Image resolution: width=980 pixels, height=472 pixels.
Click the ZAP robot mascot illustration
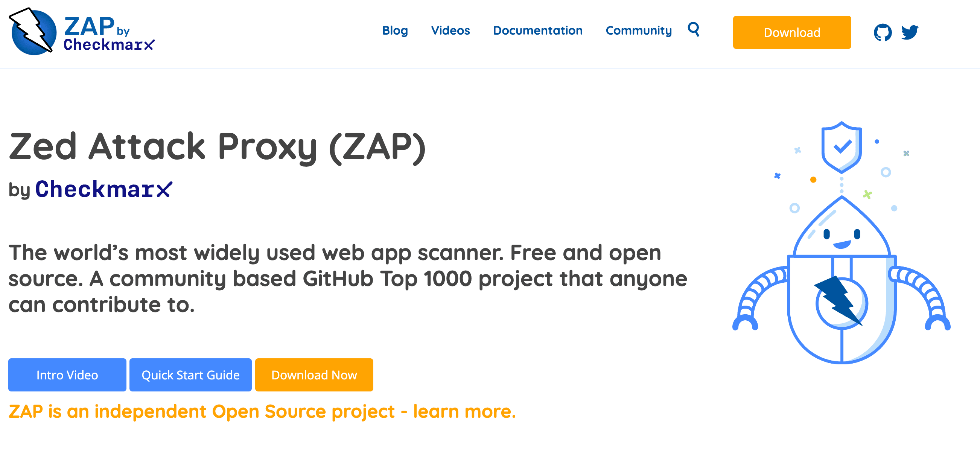(x=842, y=242)
